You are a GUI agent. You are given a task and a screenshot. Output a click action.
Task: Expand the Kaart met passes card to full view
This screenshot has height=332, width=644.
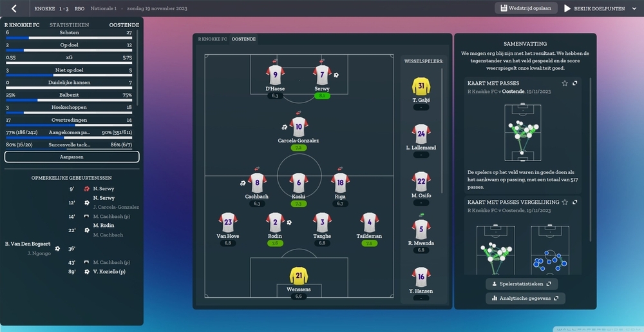(x=575, y=83)
